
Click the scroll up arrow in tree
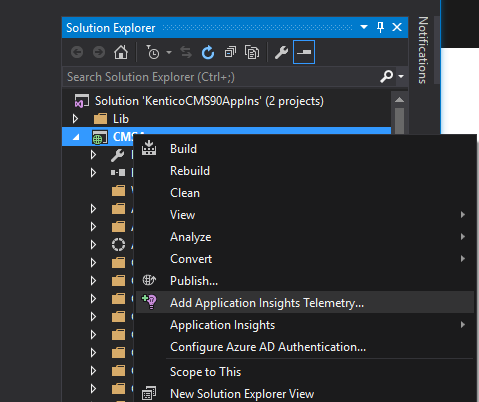tap(399, 100)
